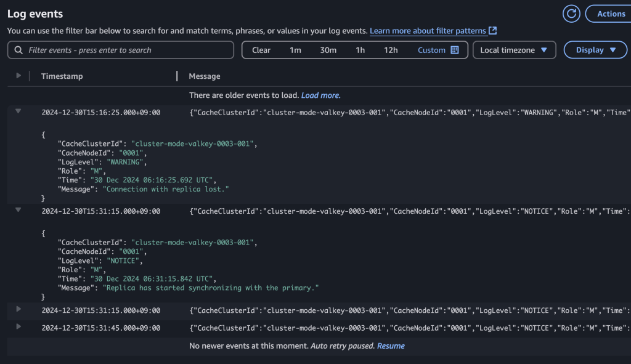
Task: Expand all rows via header arrow
Action: (18, 75)
